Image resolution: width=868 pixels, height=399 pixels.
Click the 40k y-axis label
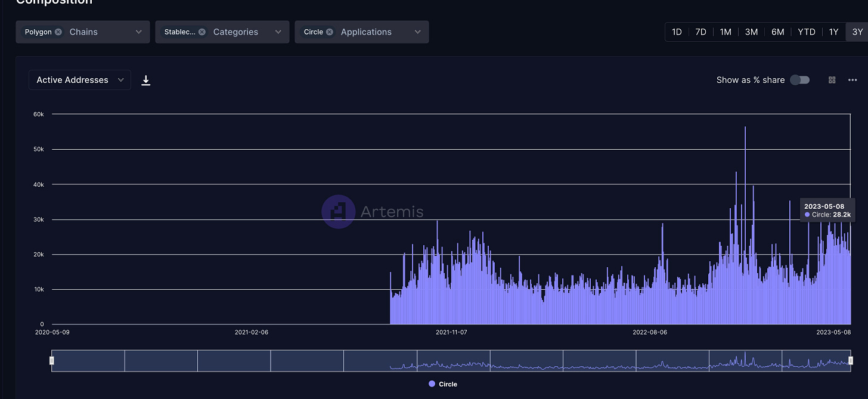pos(39,184)
